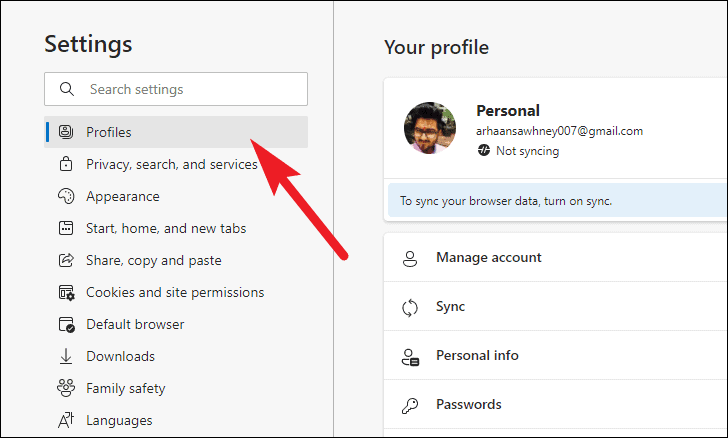Click the Downloads arrow icon
Viewport: 728px width, 438px height.
pyautogui.click(x=66, y=356)
